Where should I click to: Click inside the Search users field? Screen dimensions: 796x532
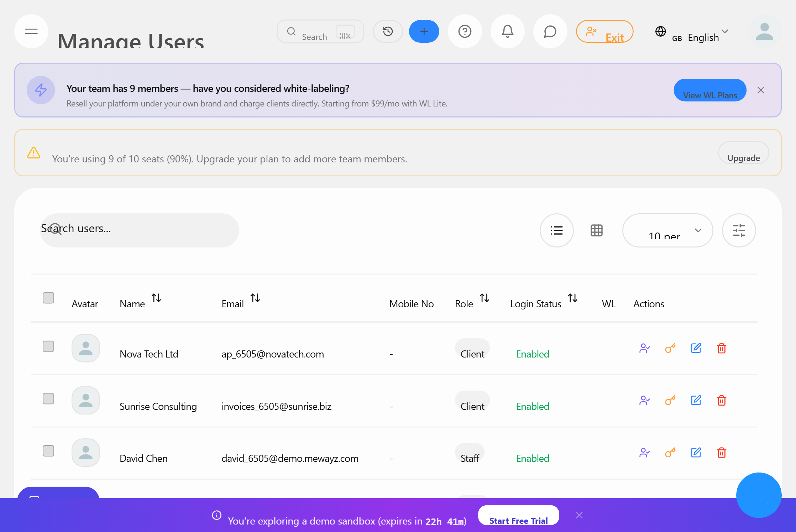pyautogui.click(x=140, y=230)
